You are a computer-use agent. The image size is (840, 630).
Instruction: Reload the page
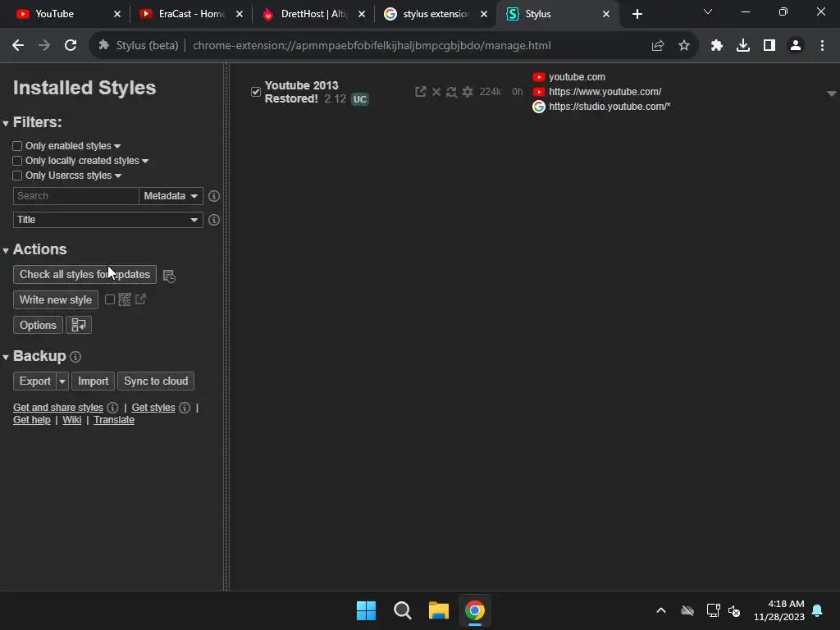(71, 46)
